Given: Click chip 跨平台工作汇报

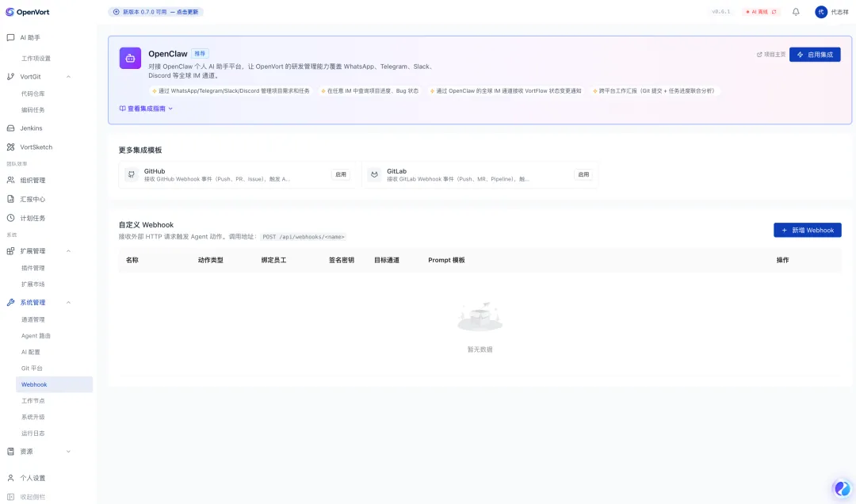Looking at the screenshot, I should (x=654, y=91).
